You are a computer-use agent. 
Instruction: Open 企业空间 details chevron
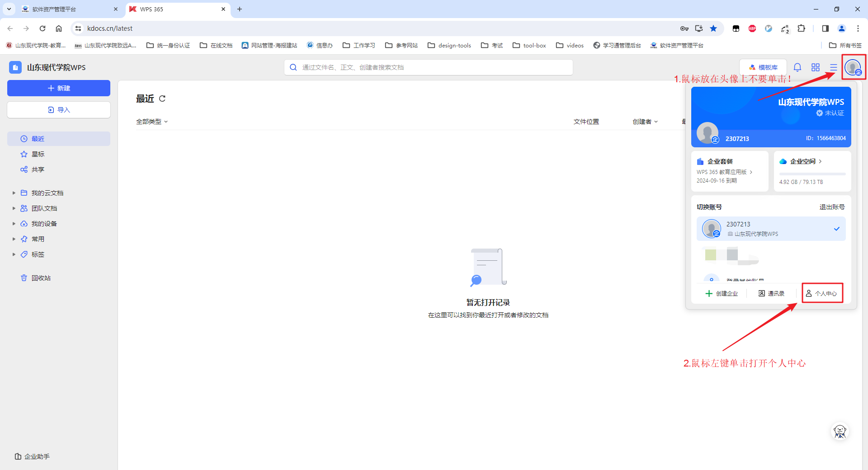pos(821,161)
